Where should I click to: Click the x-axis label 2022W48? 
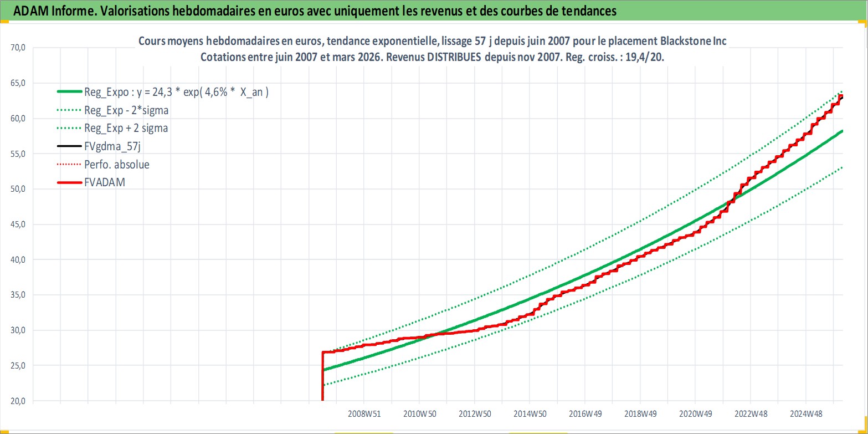751,413
